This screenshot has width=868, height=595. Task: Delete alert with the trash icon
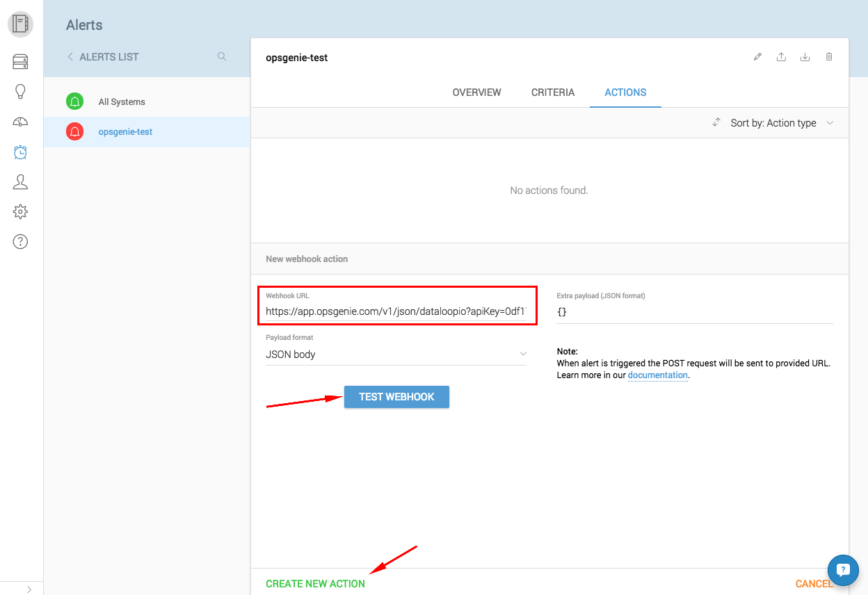coord(829,57)
